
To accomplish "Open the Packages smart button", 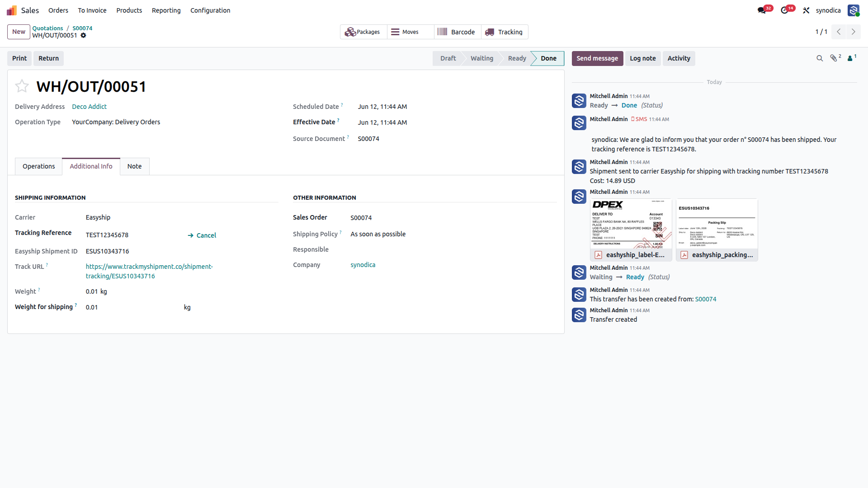I will tap(363, 32).
